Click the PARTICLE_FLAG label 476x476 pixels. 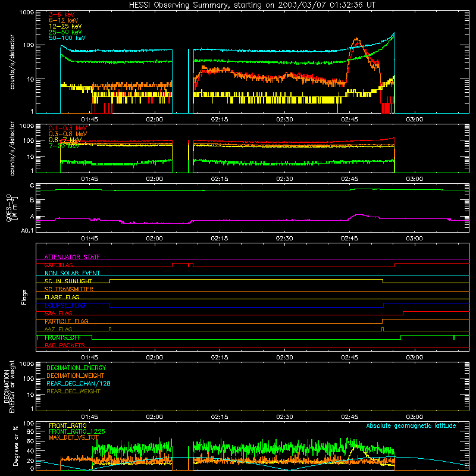67,321
